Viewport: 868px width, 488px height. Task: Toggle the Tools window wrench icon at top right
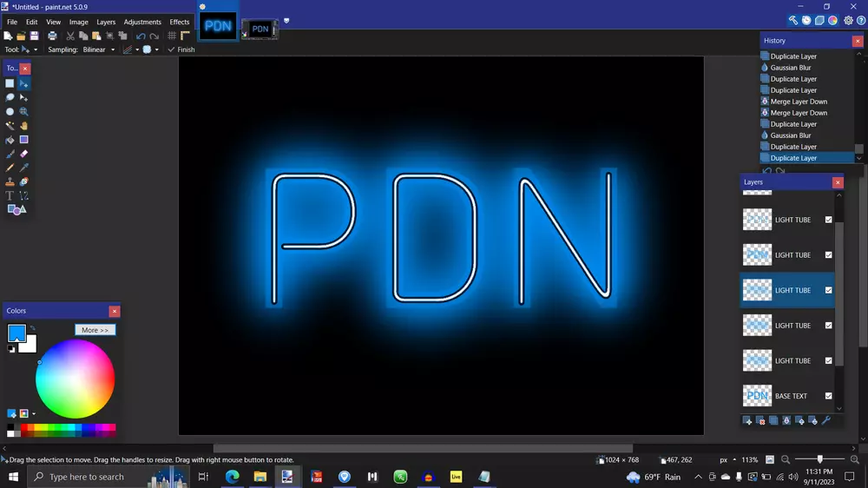click(x=793, y=21)
